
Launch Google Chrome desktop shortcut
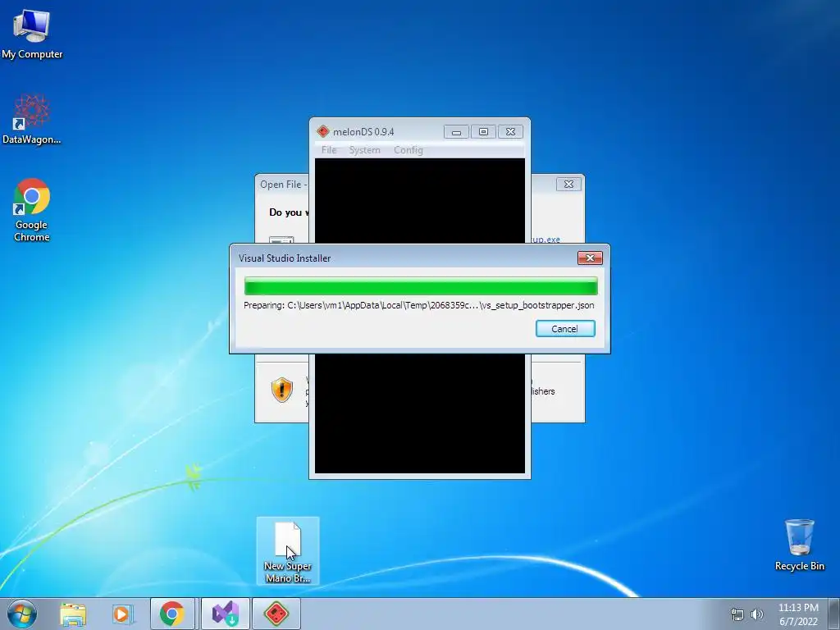(x=32, y=209)
